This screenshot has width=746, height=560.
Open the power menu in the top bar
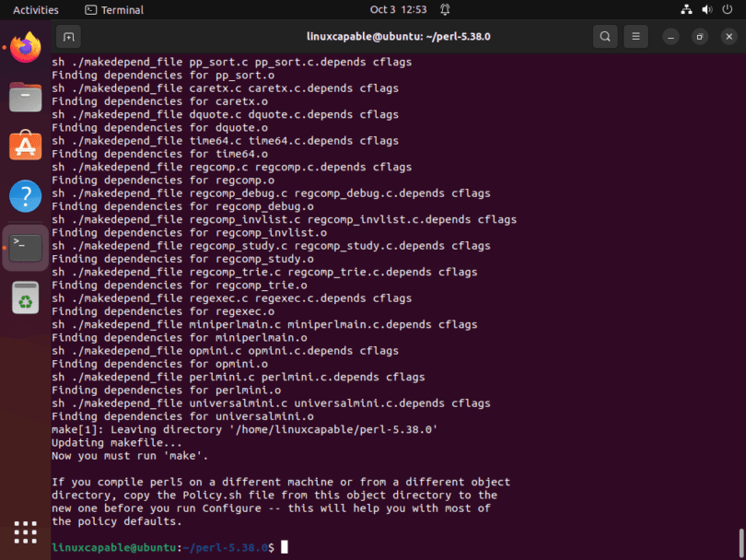727,9
